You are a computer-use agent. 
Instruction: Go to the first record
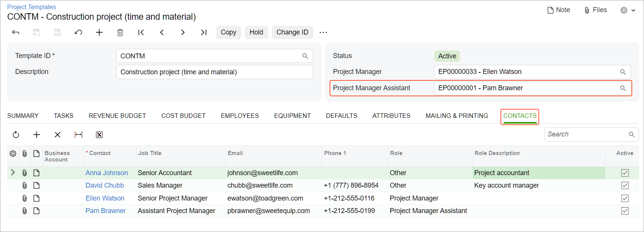(141, 33)
